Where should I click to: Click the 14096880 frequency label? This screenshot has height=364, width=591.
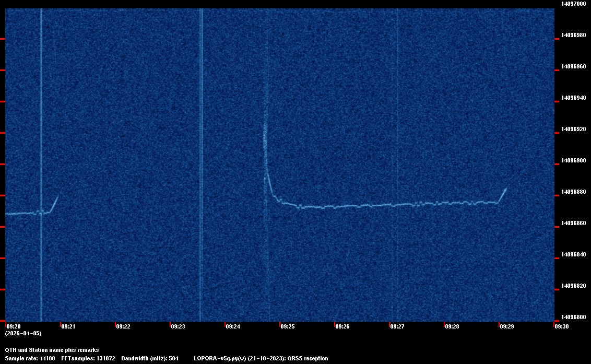coord(574,192)
